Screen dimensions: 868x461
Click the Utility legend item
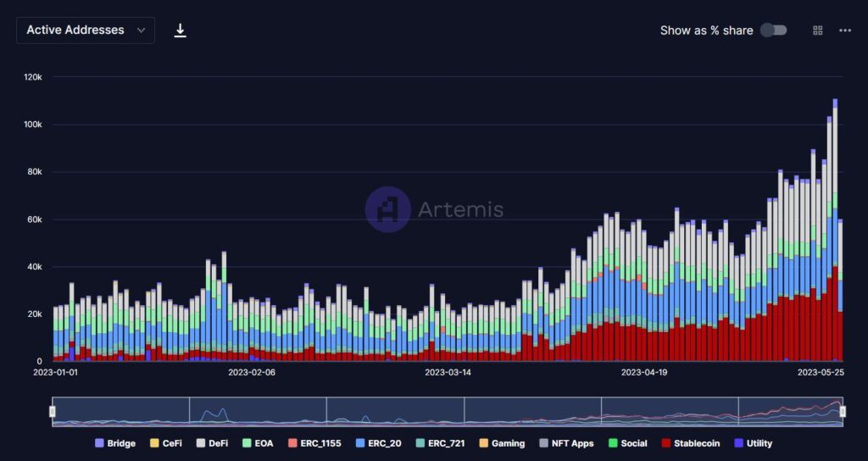click(753, 443)
